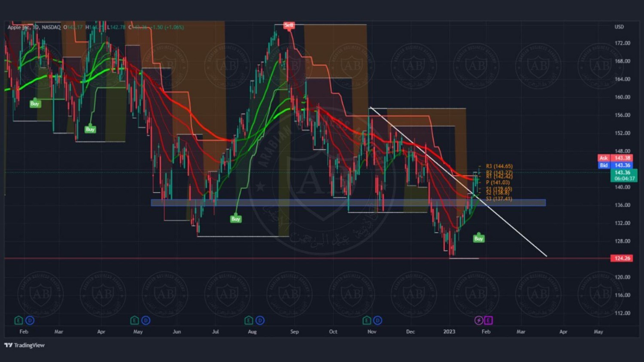
Task: Click the 152.00 price axis label
Action: point(622,133)
